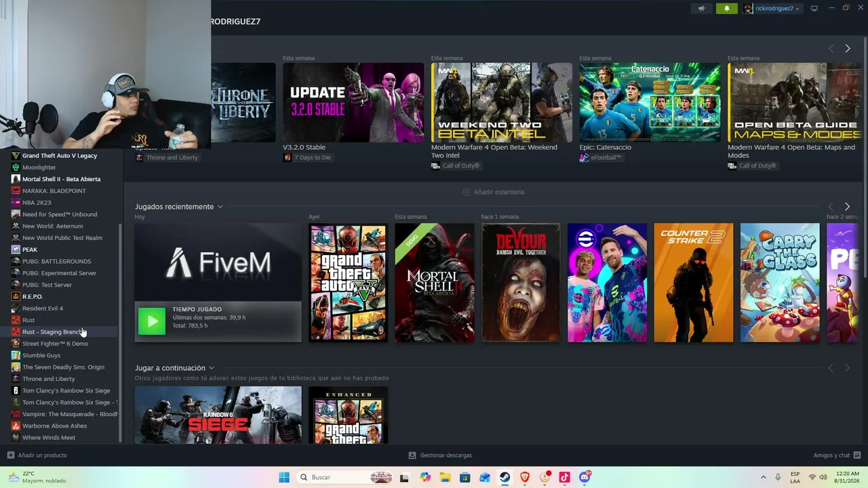
Task: Select Resident Evil 4 in library list
Action: (43, 308)
